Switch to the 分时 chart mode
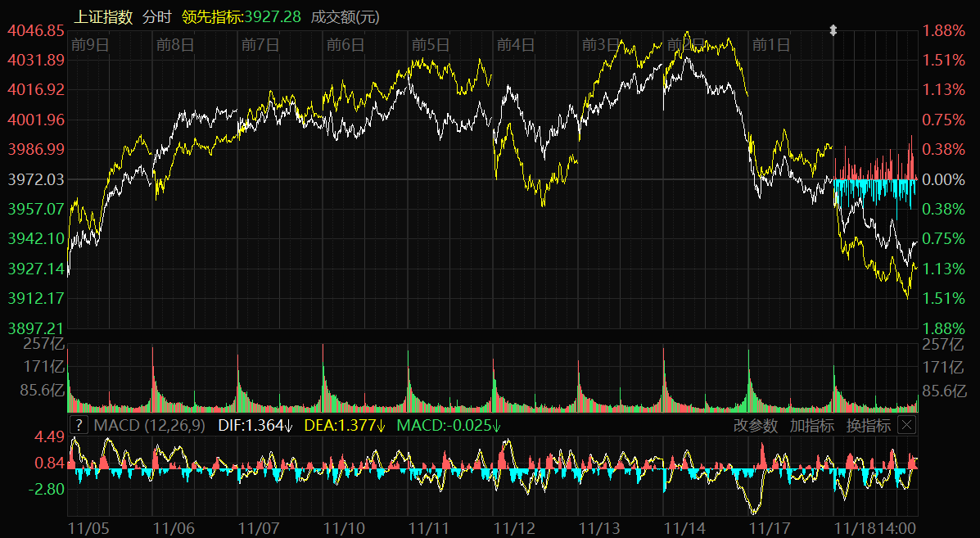The image size is (980, 538). [157, 16]
